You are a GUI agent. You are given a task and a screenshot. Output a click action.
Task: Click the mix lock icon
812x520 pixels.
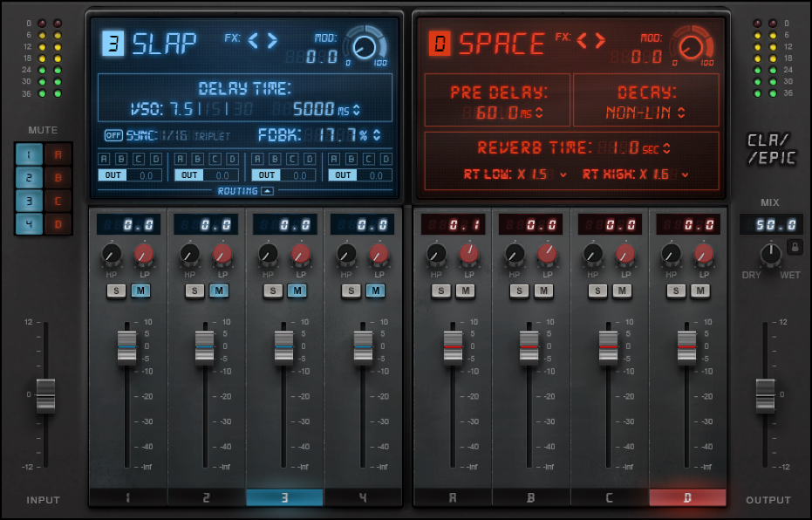795,247
